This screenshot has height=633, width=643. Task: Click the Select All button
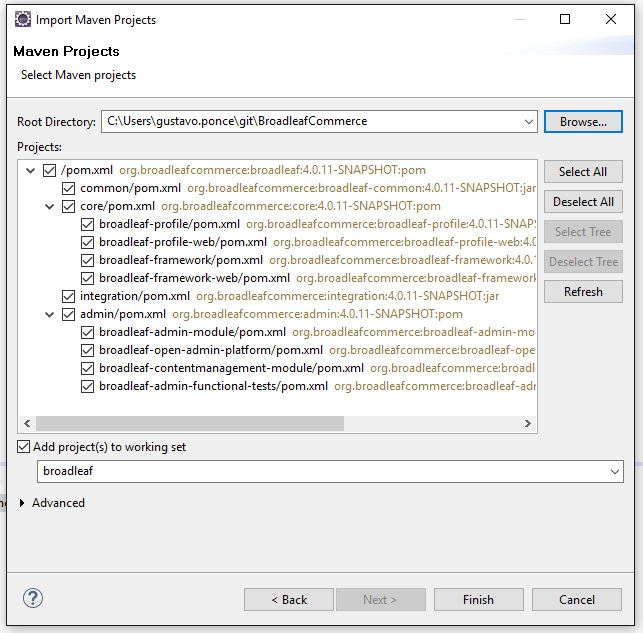click(583, 171)
